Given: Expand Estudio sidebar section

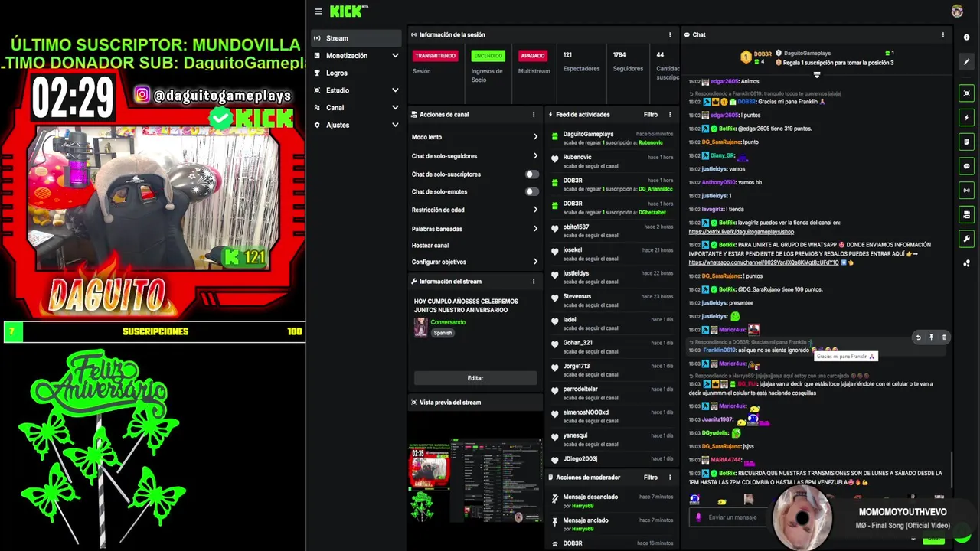Looking at the screenshot, I should coord(395,90).
